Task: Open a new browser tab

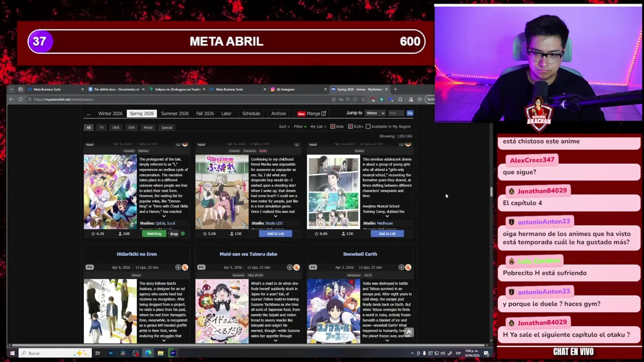Action: click(x=395, y=89)
